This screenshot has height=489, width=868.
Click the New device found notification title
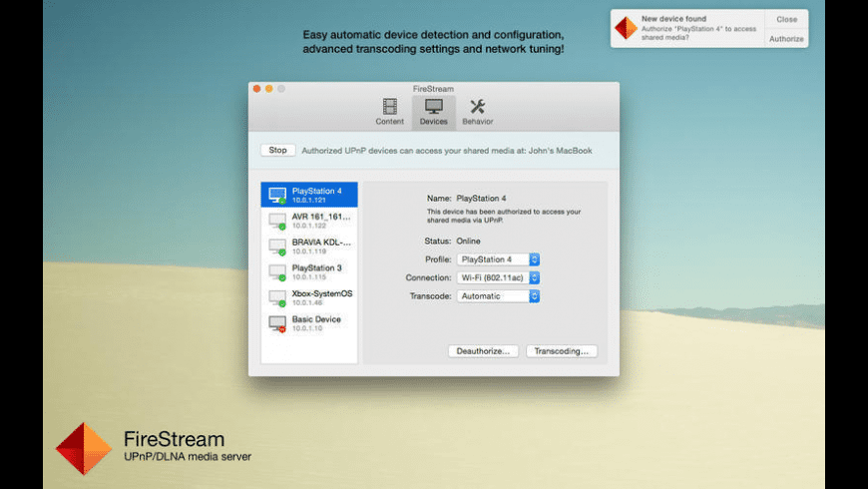tap(673, 19)
